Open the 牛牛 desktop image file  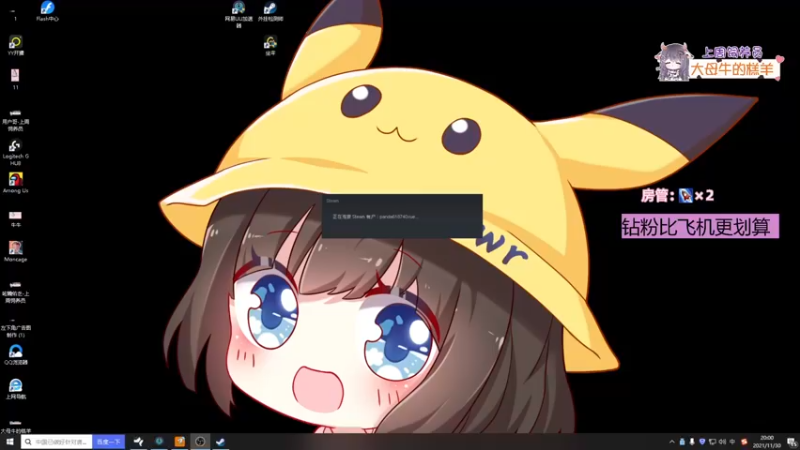15,219
